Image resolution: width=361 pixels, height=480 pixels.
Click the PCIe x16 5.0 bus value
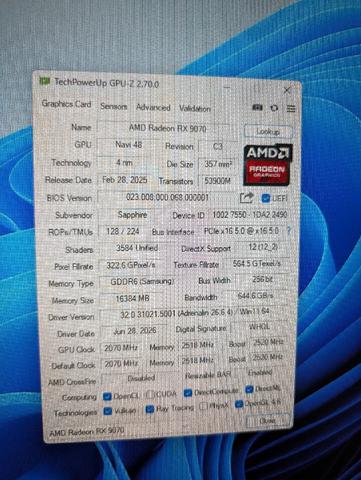pyautogui.click(x=241, y=231)
